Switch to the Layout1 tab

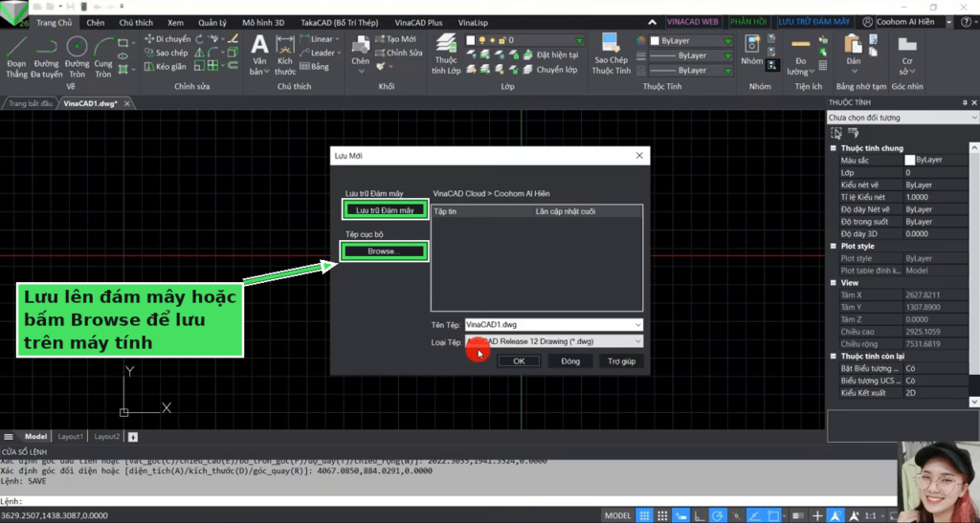71,436
